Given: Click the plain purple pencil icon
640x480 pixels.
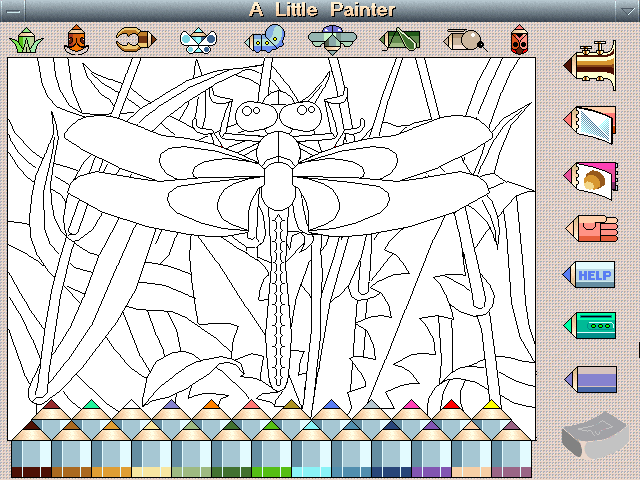Looking at the screenshot, I should [x=591, y=379].
